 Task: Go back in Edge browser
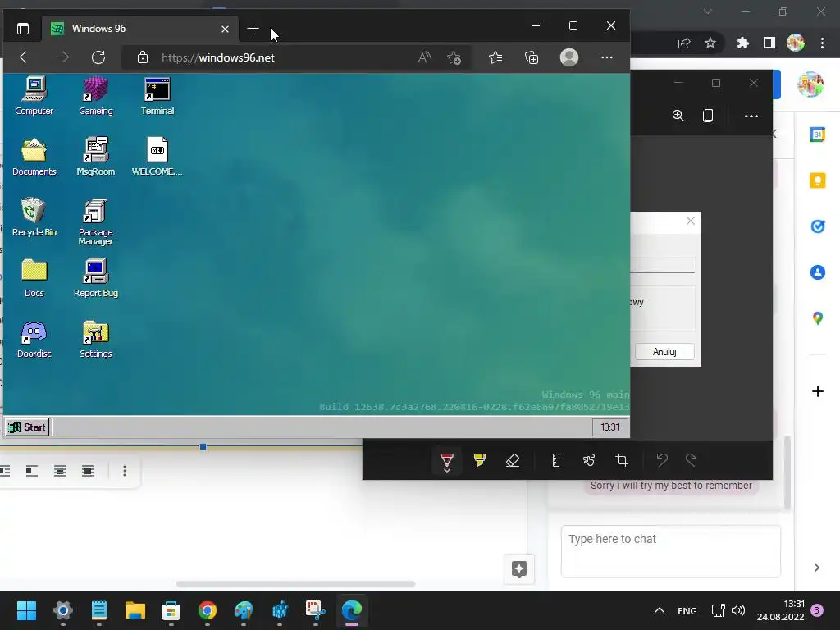tap(26, 57)
